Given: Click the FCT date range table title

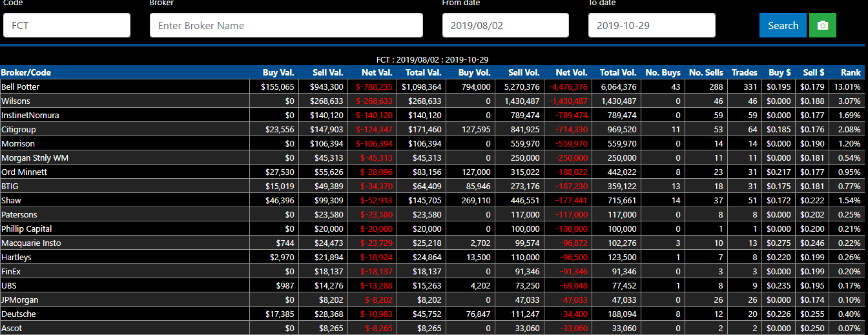Looking at the screenshot, I should (x=433, y=59).
